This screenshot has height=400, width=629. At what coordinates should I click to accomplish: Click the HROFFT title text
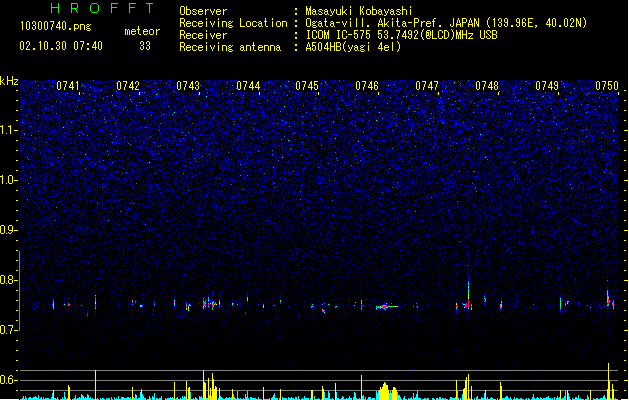103,8
